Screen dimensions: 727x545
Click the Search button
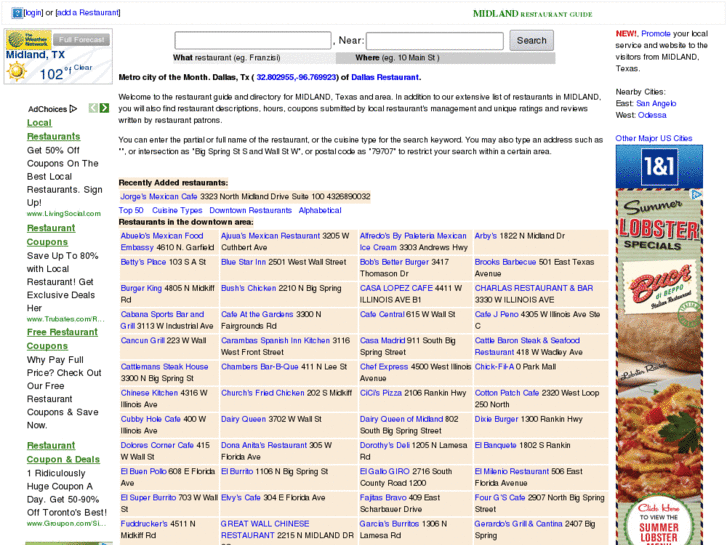click(531, 40)
